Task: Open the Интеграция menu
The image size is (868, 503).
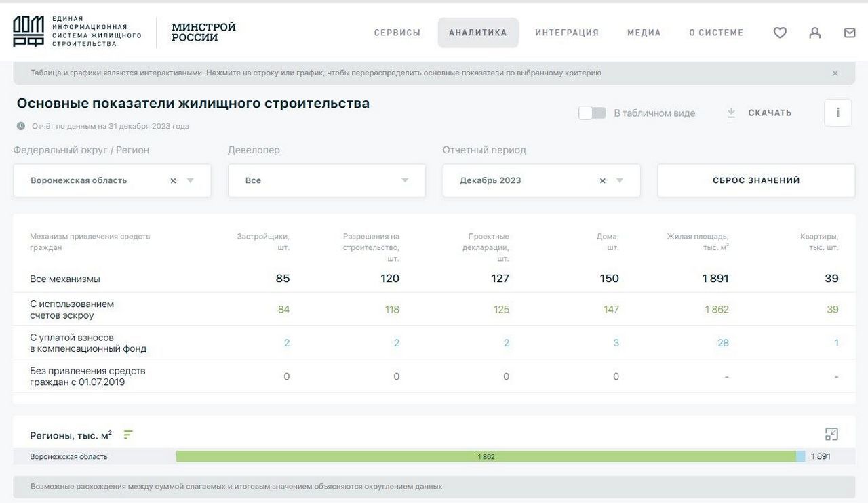Action: [567, 33]
